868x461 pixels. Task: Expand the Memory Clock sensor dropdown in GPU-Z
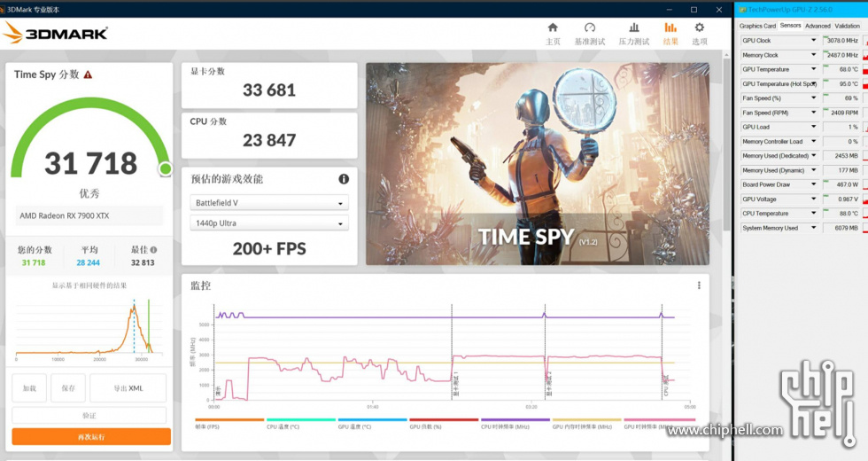point(813,55)
